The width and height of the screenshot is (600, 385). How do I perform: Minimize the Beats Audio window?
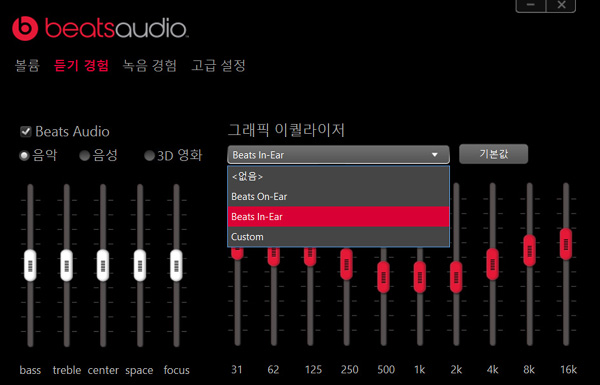(531, 5)
